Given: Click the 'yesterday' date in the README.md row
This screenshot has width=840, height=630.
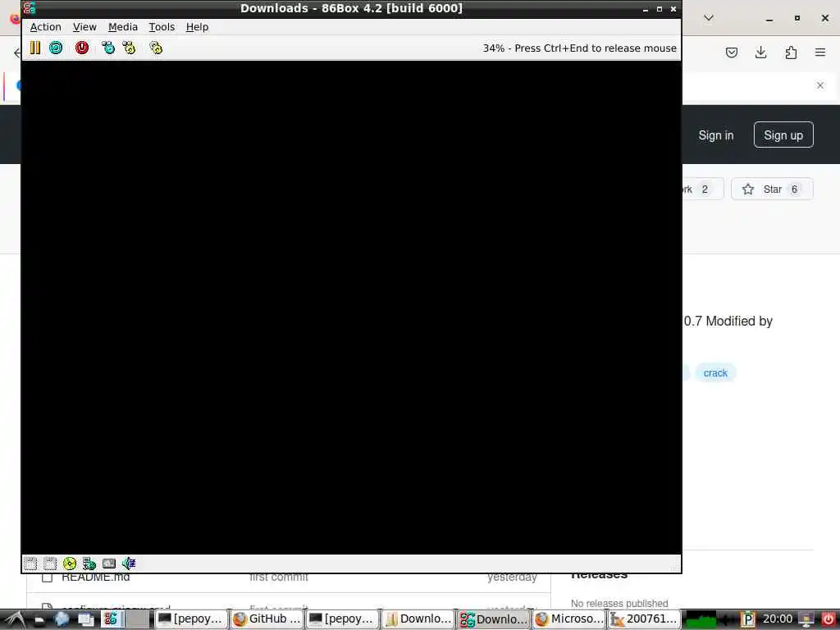Looking at the screenshot, I should 512,577.
